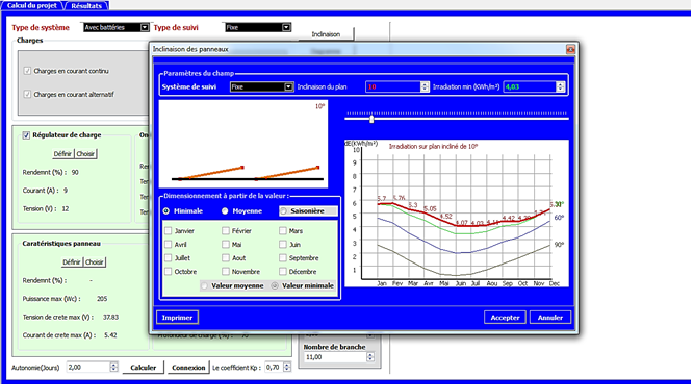The width and height of the screenshot is (691, 384).
Task: Check the Octobre checkbox
Action: [x=168, y=272]
